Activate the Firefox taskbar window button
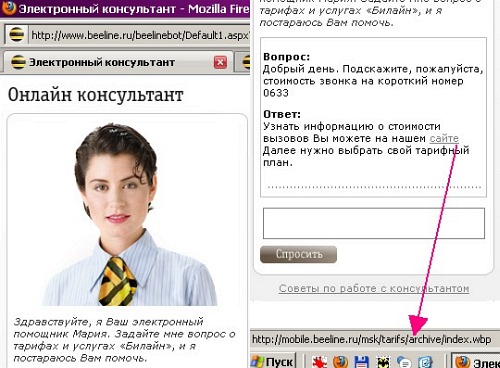Viewport: 500px width, 368px height. (x=476, y=361)
